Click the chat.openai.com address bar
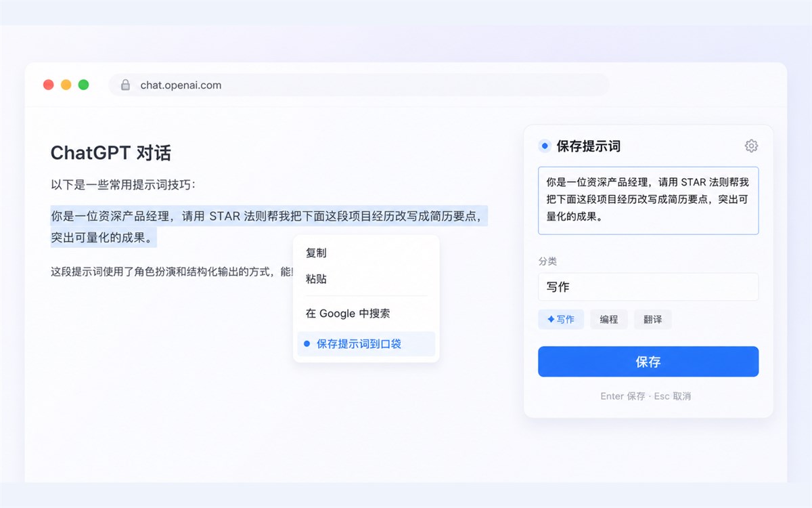The width and height of the screenshot is (812, 508). point(359,85)
